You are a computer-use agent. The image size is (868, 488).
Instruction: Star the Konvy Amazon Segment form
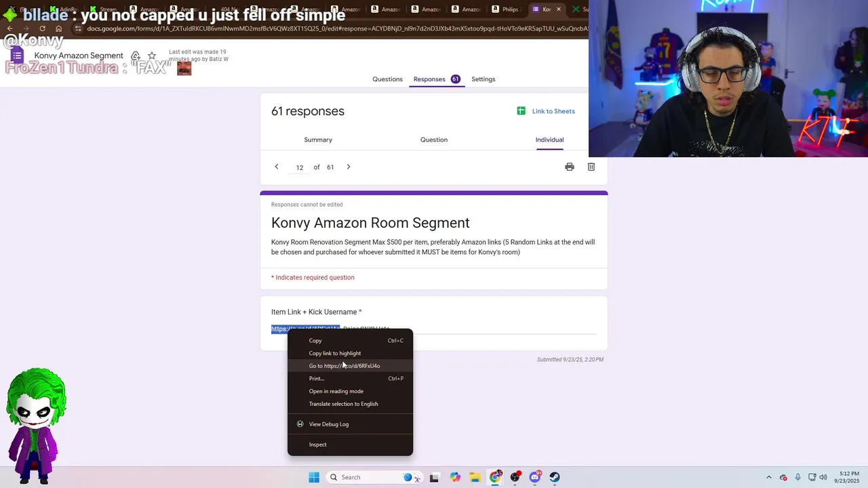[152, 56]
